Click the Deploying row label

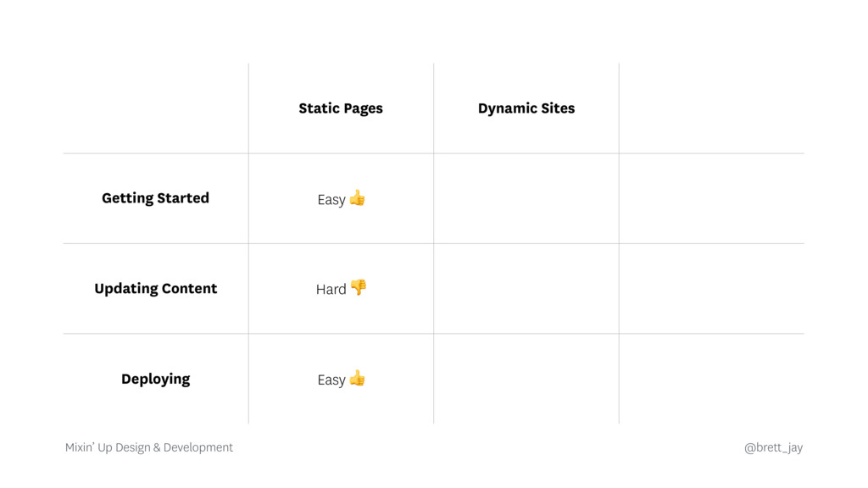[155, 379]
